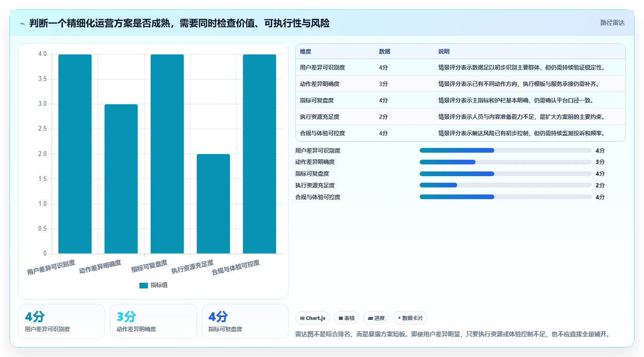Click the 用户差异可识别度 label in the progress list
The height and width of the screenshot is (357, 644).
click(x=318, y=151)
